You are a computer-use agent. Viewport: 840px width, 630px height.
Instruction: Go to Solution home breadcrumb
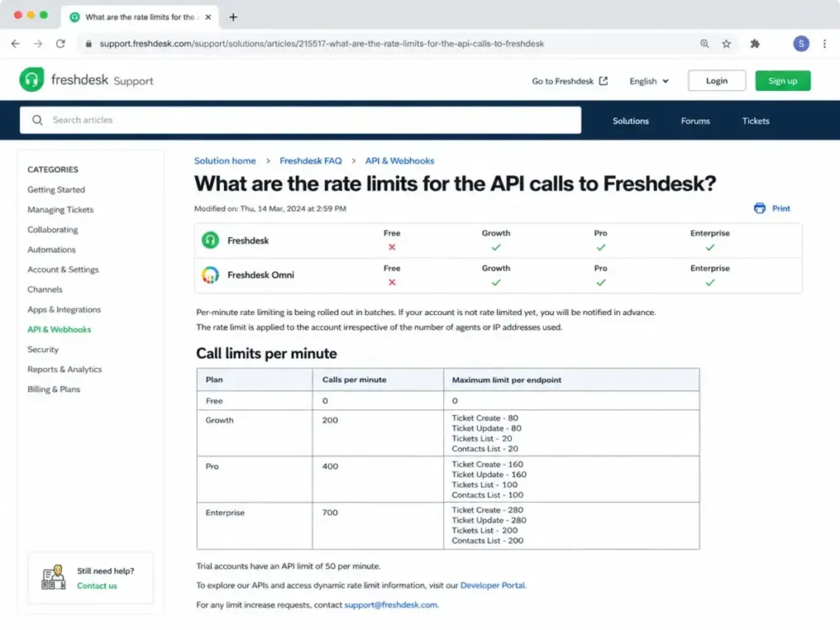pos(225,161)
